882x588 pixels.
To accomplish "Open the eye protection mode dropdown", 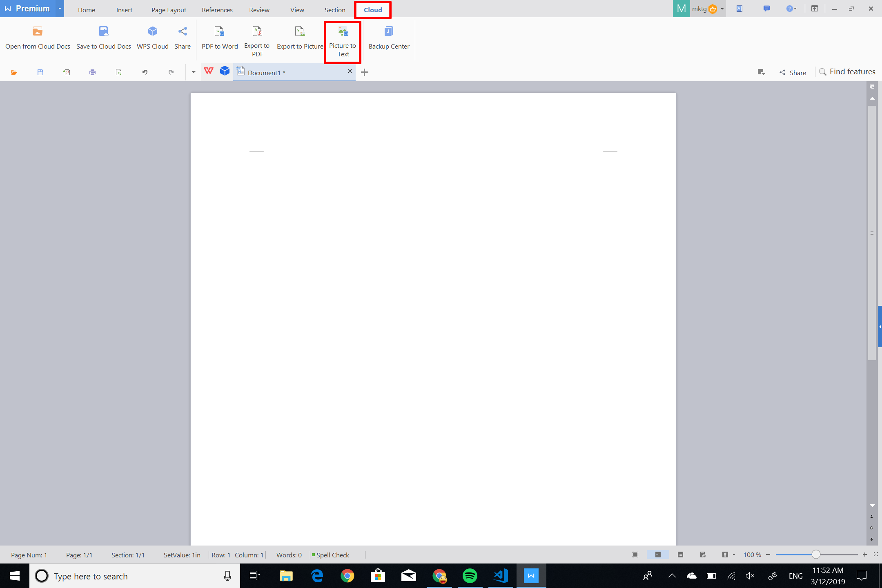I will click(x=734, y=555).
